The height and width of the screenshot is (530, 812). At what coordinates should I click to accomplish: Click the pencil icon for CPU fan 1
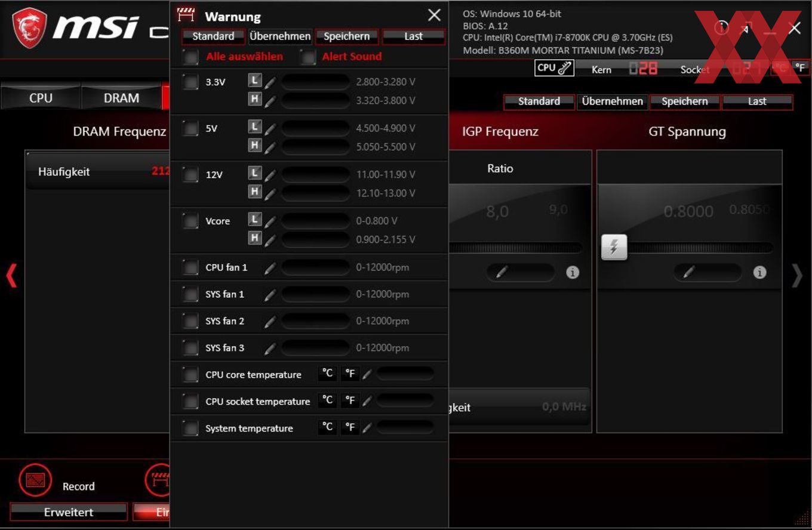[x=270, y=269]
